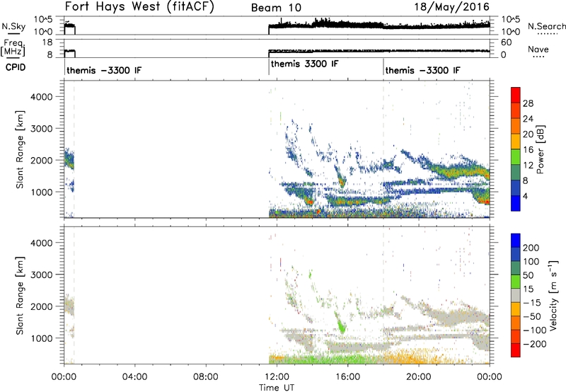Click the red bottom segment of Velocity color bar
Viewport: 566px width, 392px height.
(x=516, y=350)
